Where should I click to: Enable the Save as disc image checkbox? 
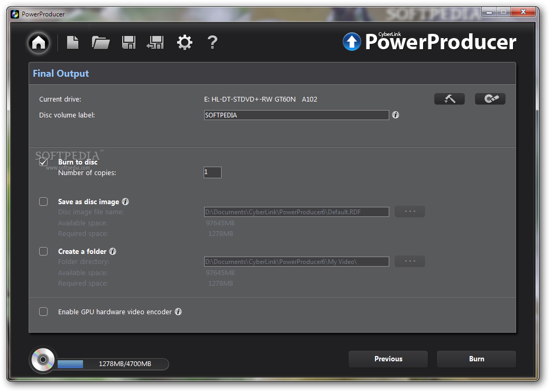(43, 202)
